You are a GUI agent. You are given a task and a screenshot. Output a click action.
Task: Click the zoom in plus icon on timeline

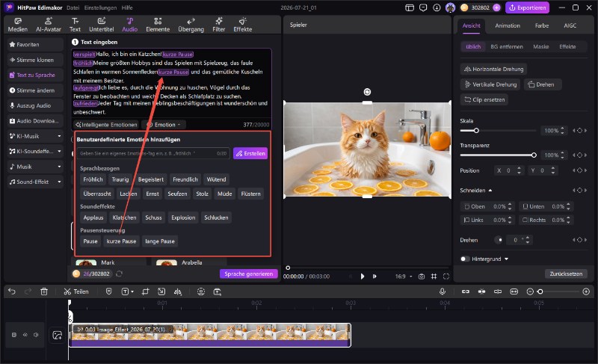[x=586, y=291]
